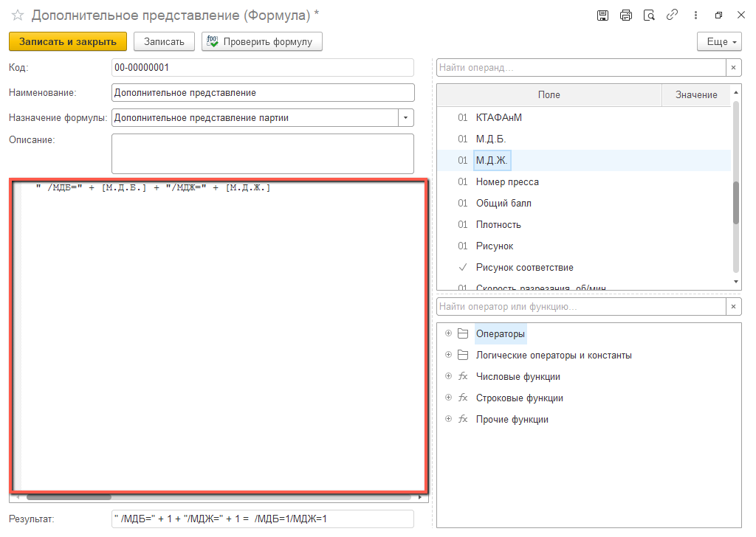The height and width of the screenshot is (537, 756).
Task: Expand Строковые функции group
Action: coord(448,398)
